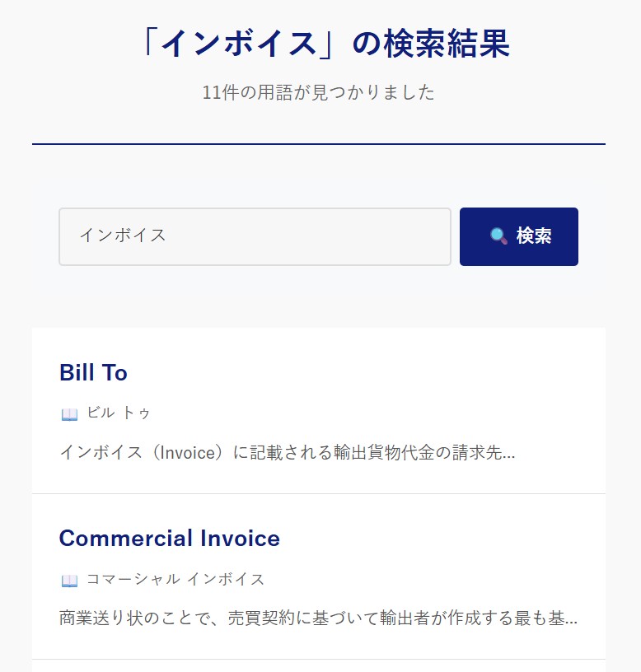Click the magnifying glass icon in search button
The image size is (641, 672).
[x=498, y=236]
